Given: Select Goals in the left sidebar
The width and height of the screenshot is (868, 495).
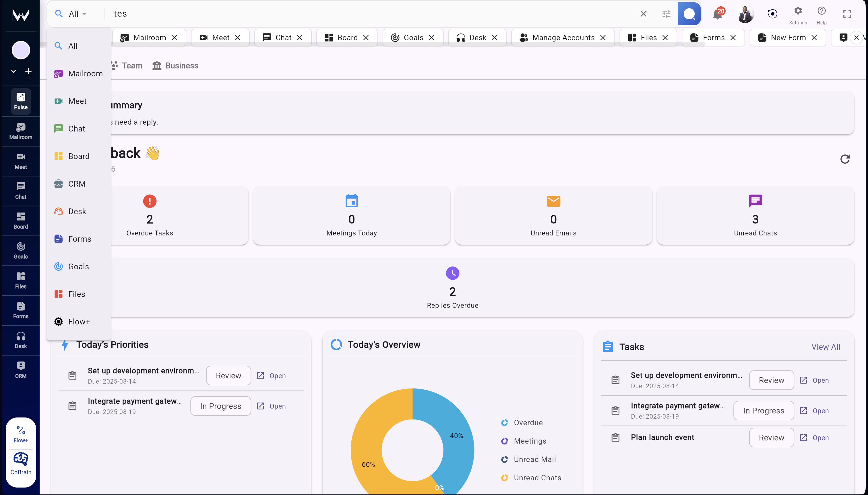Looking at the screenshot, I should pyautogui.click(x=20, y=251).
